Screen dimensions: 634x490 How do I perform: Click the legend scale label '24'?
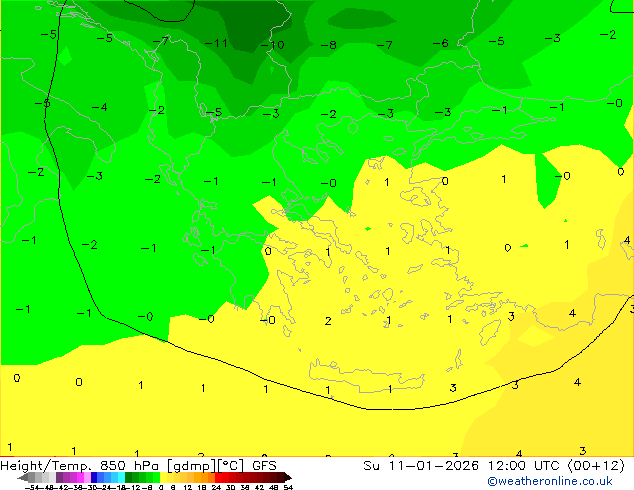216,487
